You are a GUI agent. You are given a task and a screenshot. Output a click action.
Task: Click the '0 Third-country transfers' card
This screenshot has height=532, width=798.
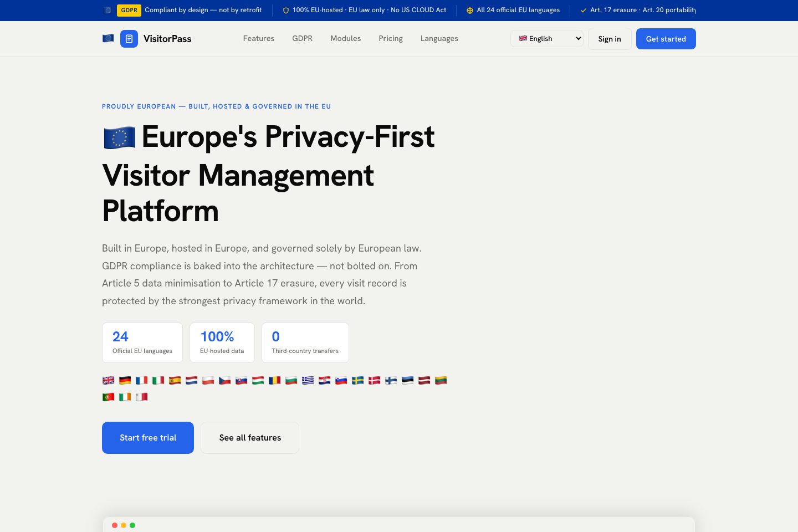305,343
